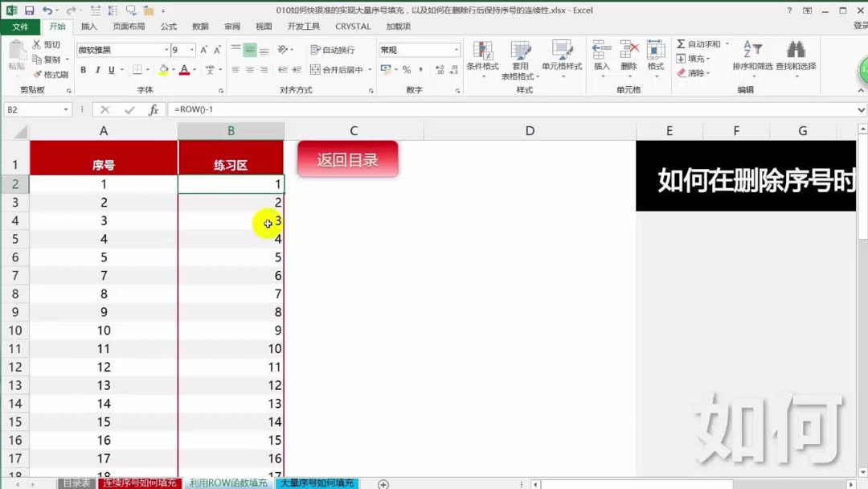Click the Undo icon
Viewport: 868px width, 489px height.
pos(46,9)
